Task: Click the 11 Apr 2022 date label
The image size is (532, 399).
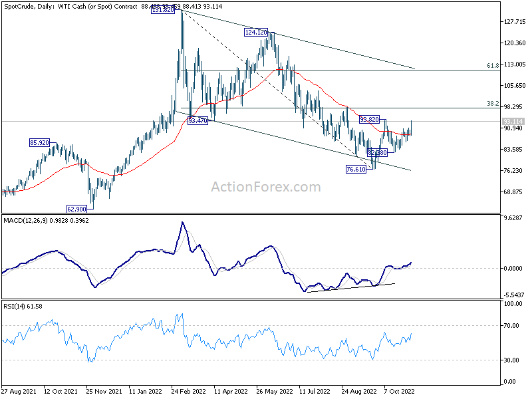Action: coord(231,392)
